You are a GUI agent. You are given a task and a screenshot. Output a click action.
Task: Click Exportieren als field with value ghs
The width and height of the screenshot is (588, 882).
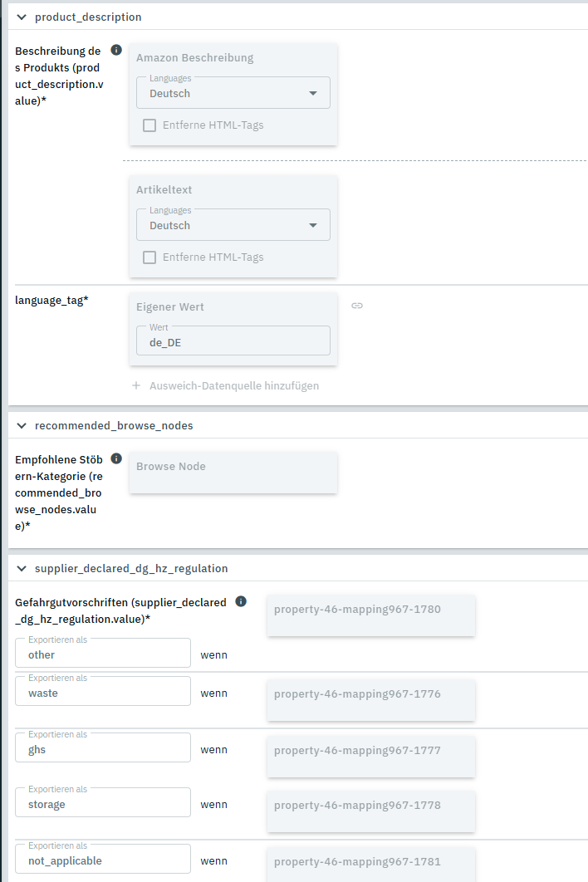(x=103, y=749)
